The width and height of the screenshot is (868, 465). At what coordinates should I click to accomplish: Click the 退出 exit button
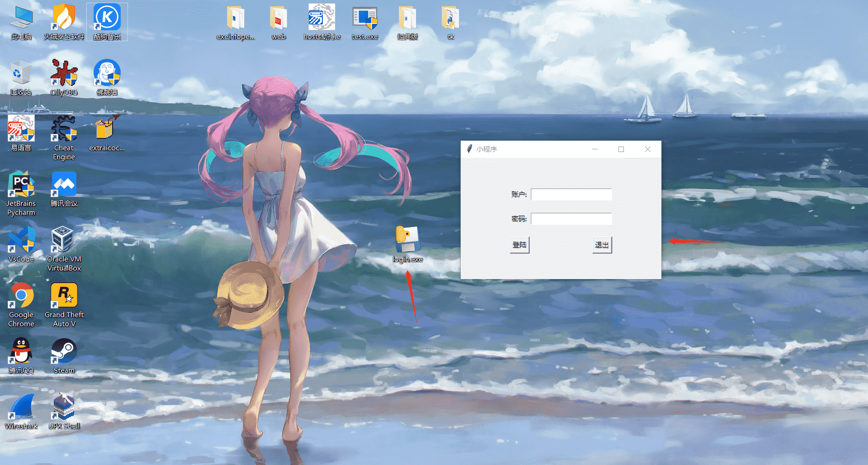(x=602, y=245)
